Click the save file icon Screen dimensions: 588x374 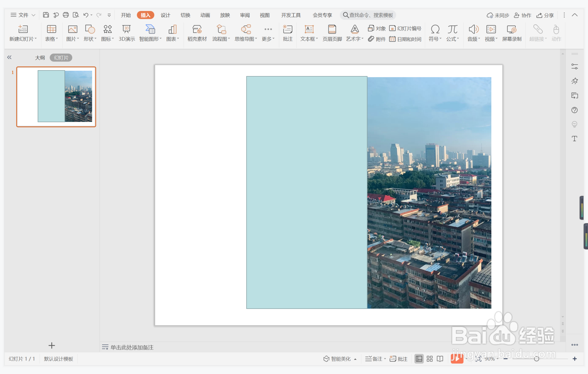46,15
